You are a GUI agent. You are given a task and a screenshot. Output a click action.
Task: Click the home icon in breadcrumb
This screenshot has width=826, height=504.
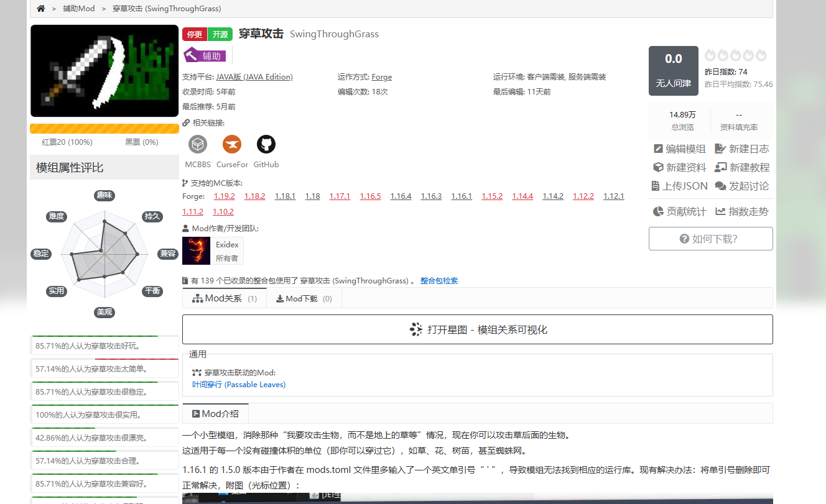coord(41,9)
